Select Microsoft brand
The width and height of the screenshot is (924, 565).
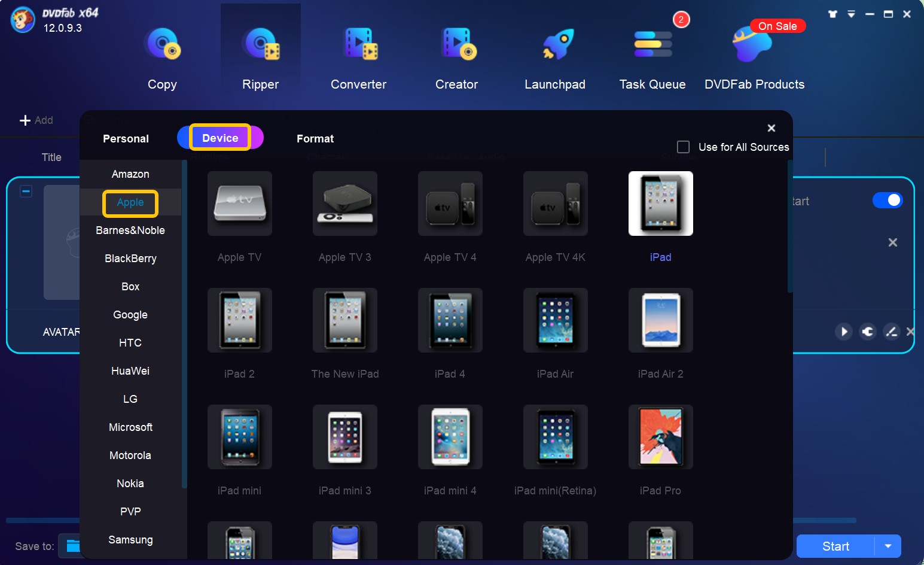click(130, 427)
